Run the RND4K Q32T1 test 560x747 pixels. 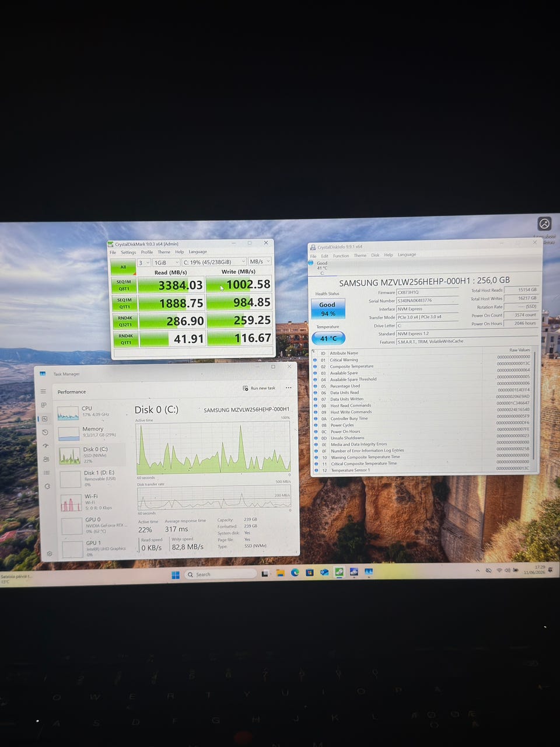125,320
